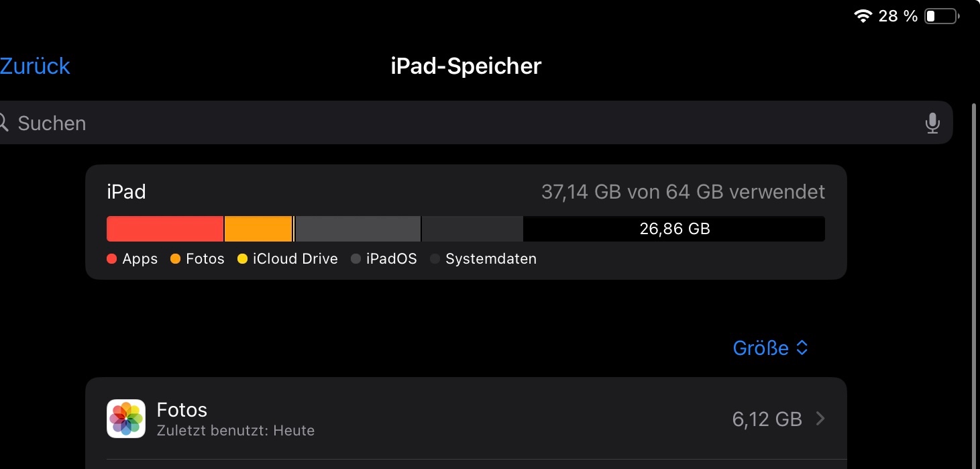Click the iPadOS gray segment in storage bar
This screenshot has height=469, width=980.
358,229
